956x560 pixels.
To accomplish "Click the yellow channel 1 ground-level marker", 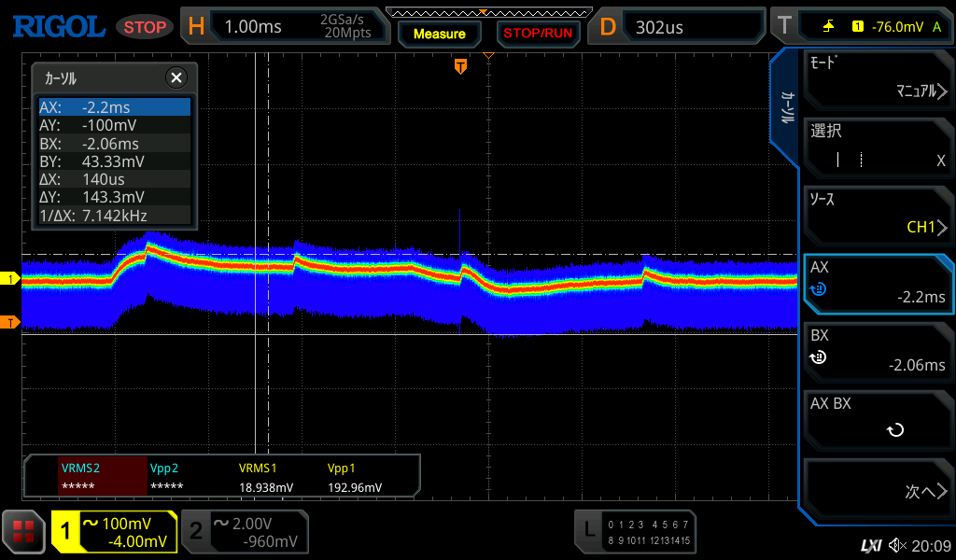I will point(11,279).
